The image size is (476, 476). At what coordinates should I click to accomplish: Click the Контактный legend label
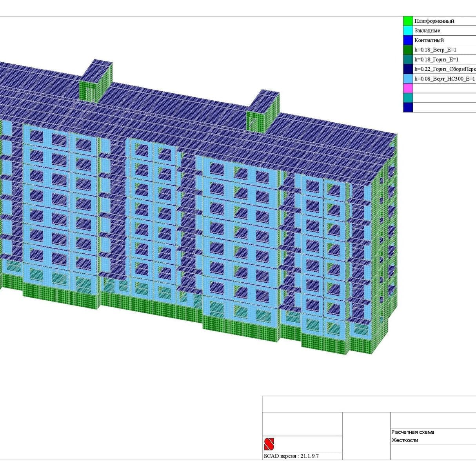tap(429, 40)
